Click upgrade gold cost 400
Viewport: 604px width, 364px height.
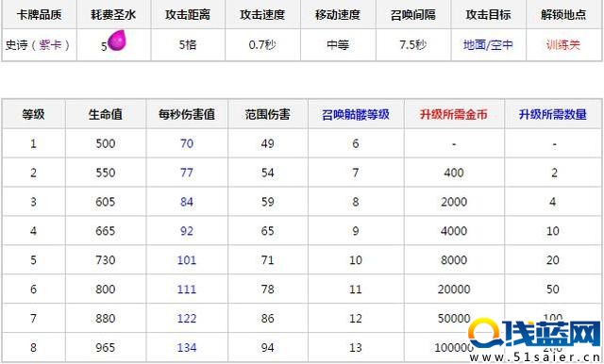pos(454,173)
